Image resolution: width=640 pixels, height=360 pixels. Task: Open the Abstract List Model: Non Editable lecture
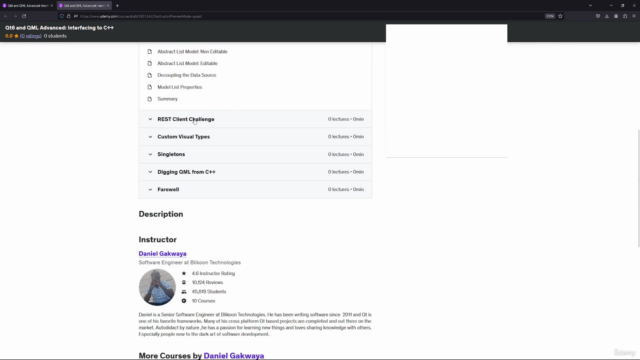pyautogui.click(x=192, y=51)
